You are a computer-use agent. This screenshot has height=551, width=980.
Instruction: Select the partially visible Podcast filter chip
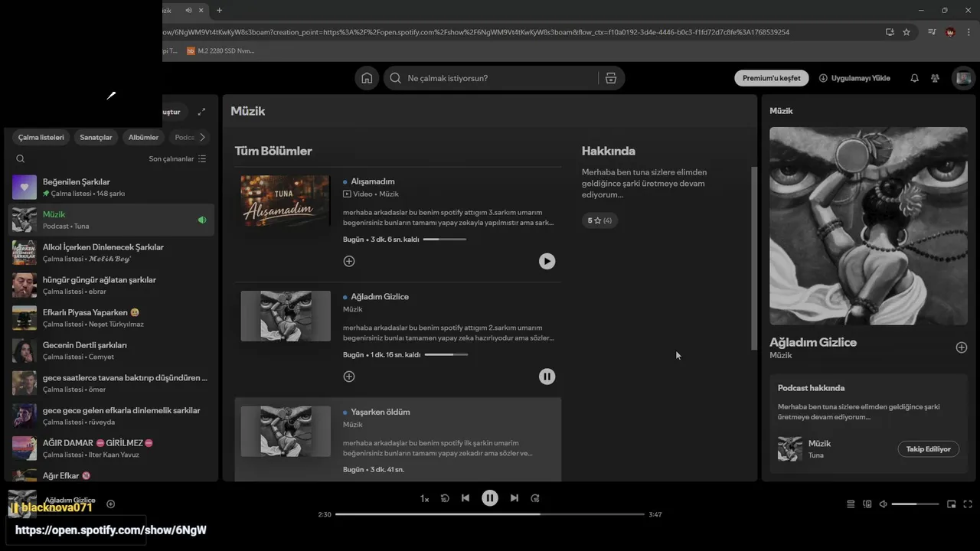point(184,138)
